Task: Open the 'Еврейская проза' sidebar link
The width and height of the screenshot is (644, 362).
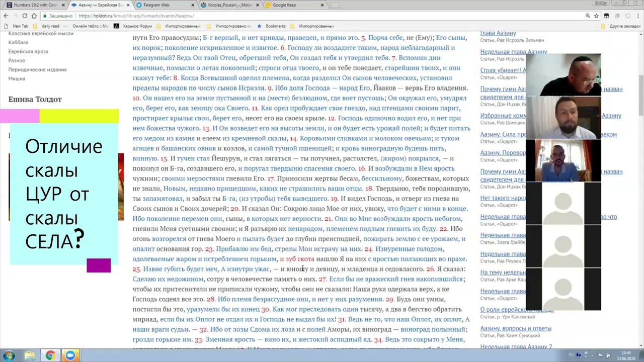Action: click(x=28, y=51)
